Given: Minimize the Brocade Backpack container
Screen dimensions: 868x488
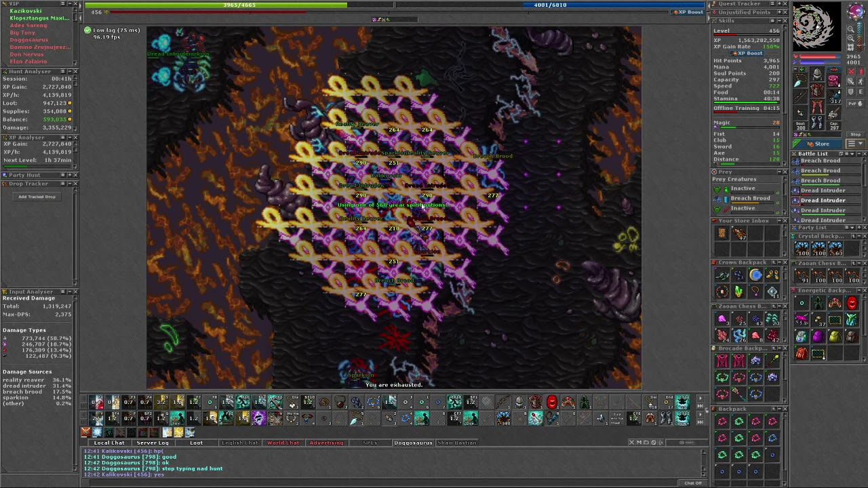Looking at the screenshot, I should click(779, 348).
